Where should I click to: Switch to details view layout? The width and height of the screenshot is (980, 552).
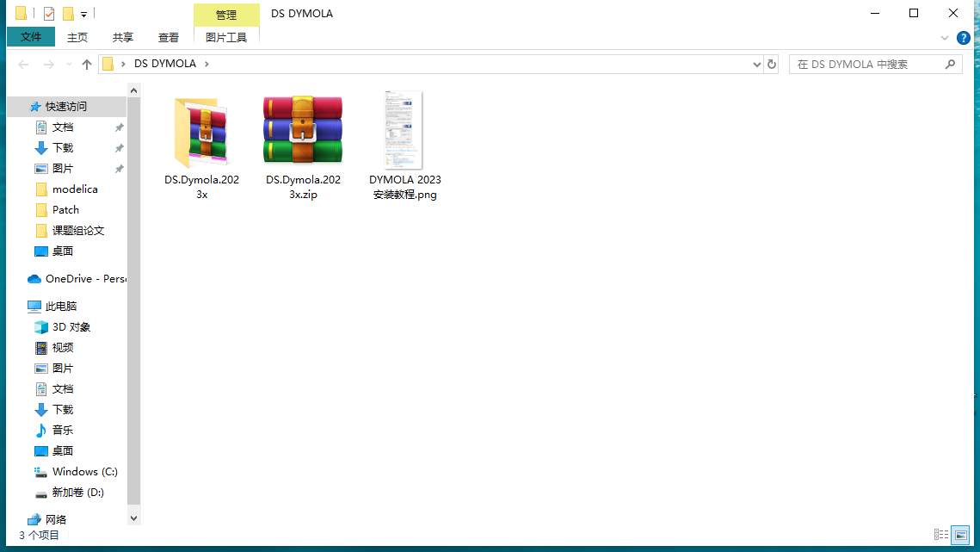[940, 535]
